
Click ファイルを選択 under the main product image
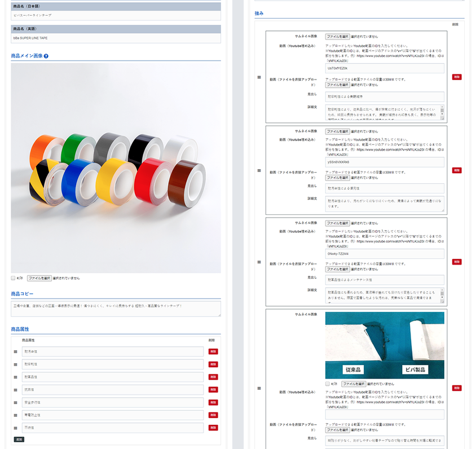39,278
